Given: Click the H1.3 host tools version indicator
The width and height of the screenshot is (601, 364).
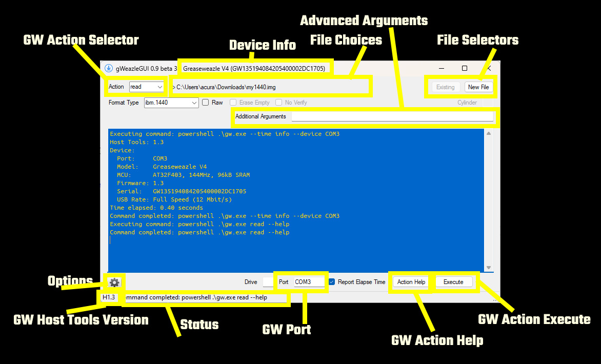Looking at the screenshot, I should (x=109, y=297).
